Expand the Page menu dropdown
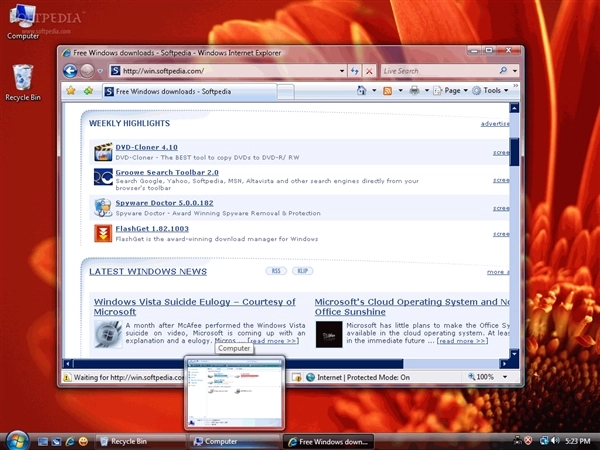Image resolution: width=600 pixels, height=450 pixels. point(453,91)
